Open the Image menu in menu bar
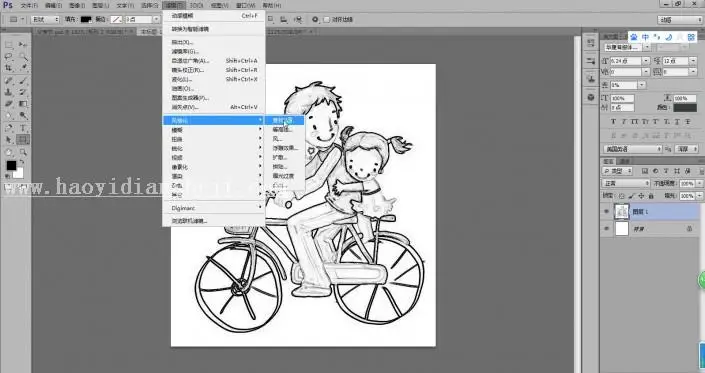 click(x=77, y=5)
